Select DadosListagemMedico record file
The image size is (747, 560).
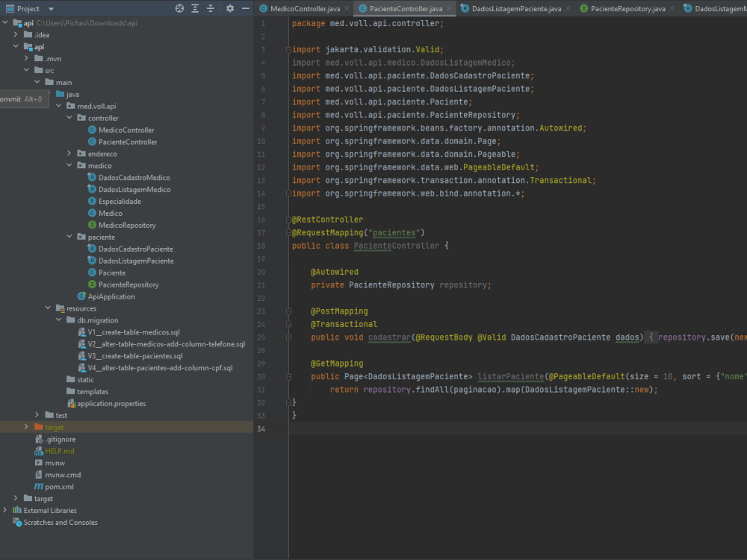click(134, 190)
